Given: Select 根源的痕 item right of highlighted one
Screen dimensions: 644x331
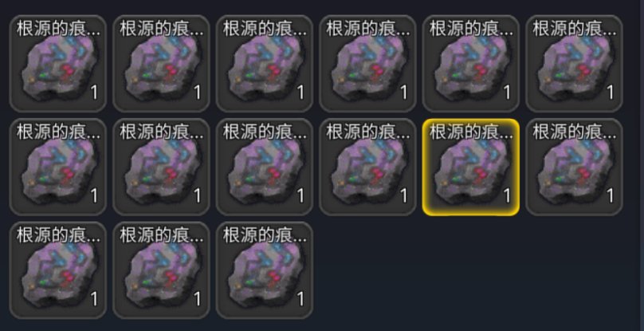Looking at the screenshot, I should click(x=574, y=167).
